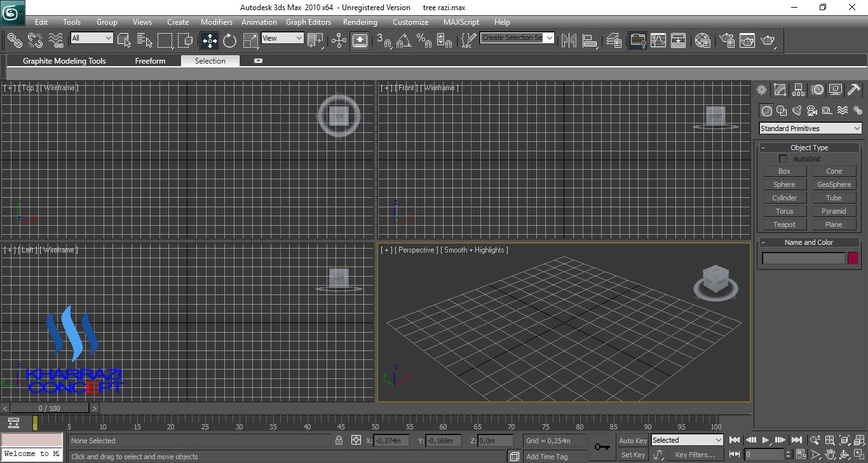Toggle the Selection Lock padlock

[x=339, y=440]
